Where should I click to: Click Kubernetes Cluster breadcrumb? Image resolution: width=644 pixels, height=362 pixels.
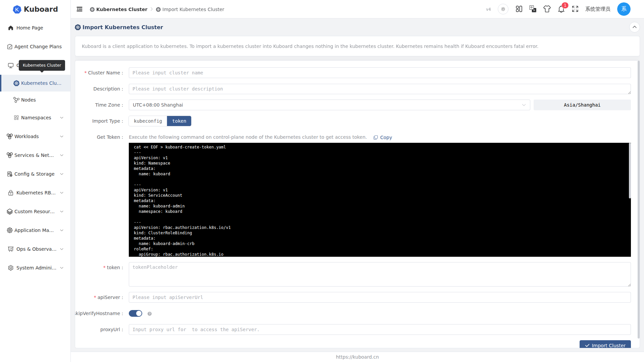click(x=119, y=9)
